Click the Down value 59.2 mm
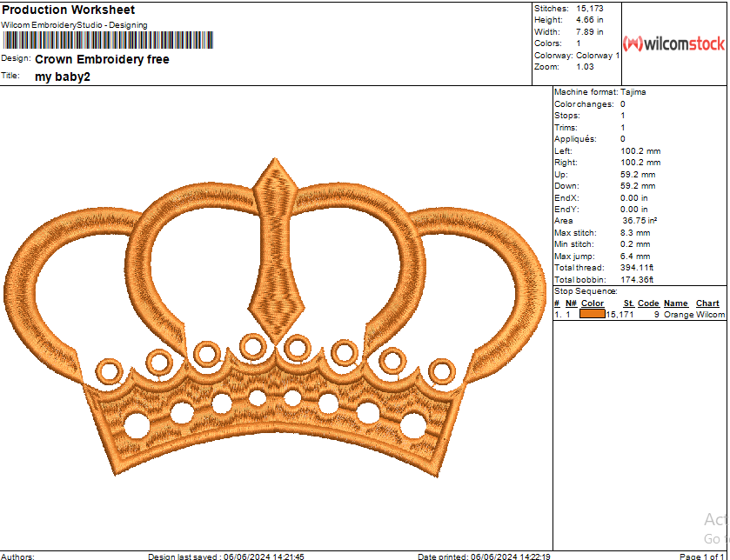 coord(638,186)
